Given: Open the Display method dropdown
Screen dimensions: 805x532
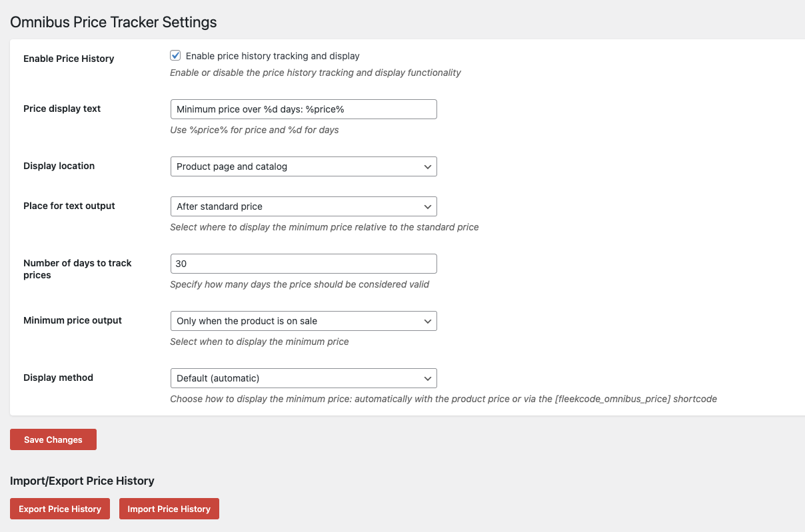Looking at the screenshot, I should pos(303,378).
